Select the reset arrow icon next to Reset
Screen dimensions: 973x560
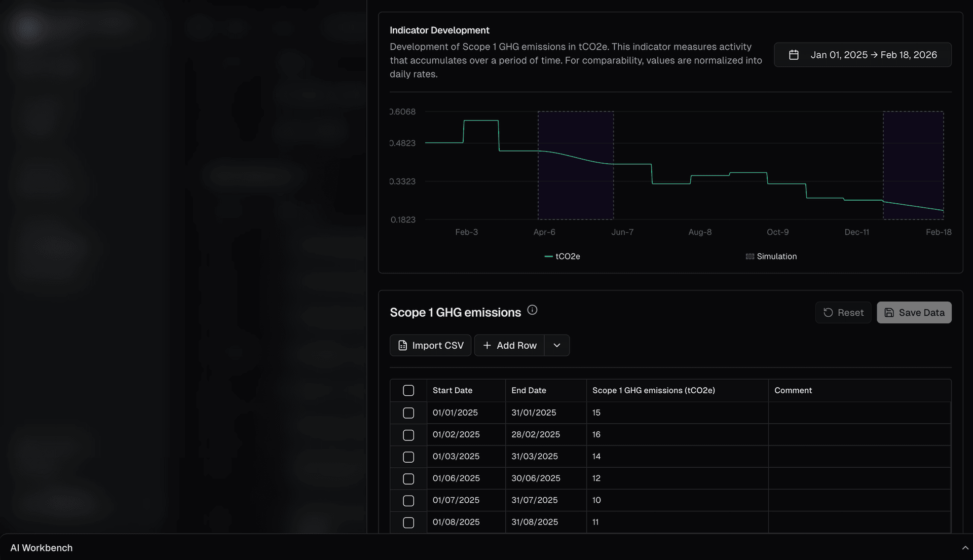click(x=829, y=313)
